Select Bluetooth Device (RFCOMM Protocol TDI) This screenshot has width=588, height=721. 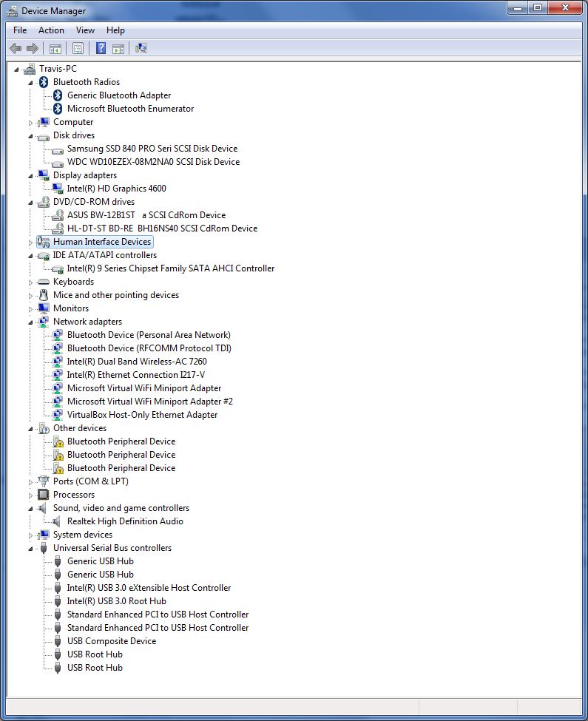[149, 348]
